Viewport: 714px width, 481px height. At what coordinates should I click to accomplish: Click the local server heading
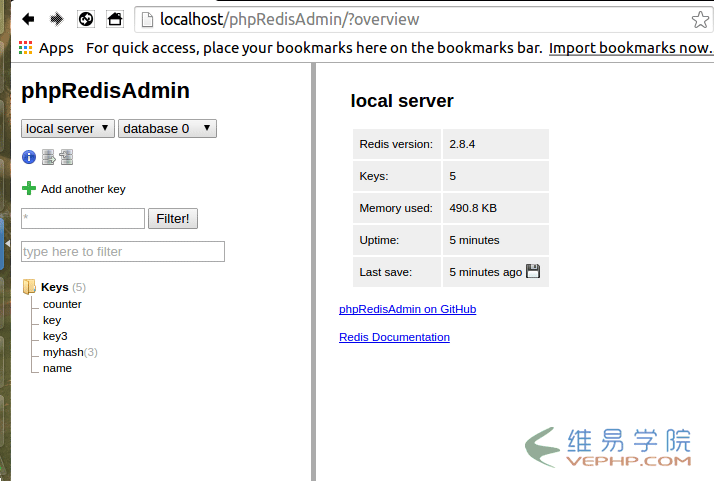(x=402, y=101)
